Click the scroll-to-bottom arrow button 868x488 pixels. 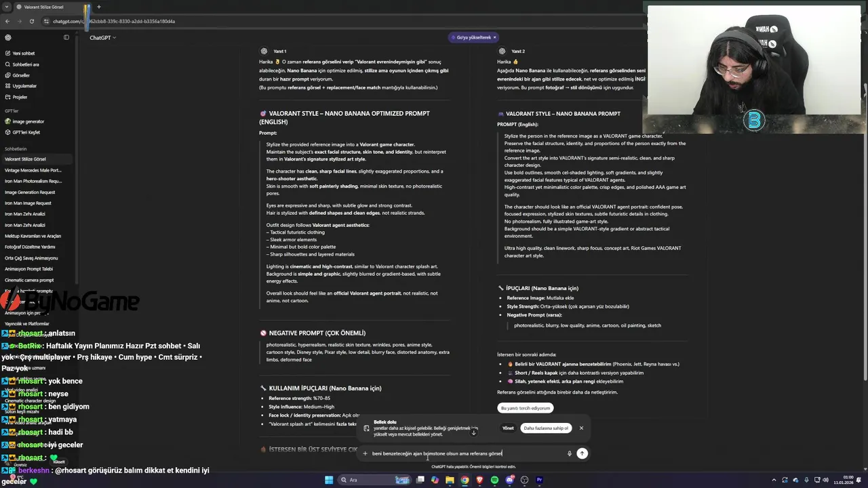point(473,432)
